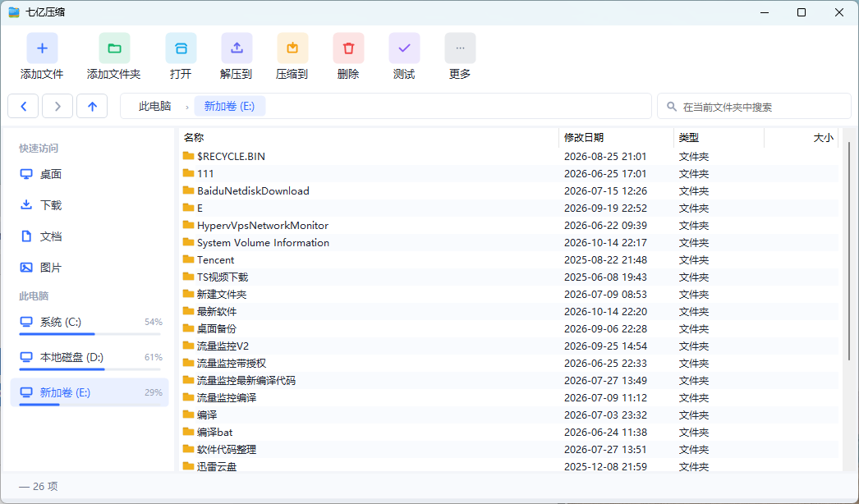Select the HypervVpsNetworkMonitor folder
Image resolution: width=859 pixels, height=504 pixels.
[x=509, y=226]
